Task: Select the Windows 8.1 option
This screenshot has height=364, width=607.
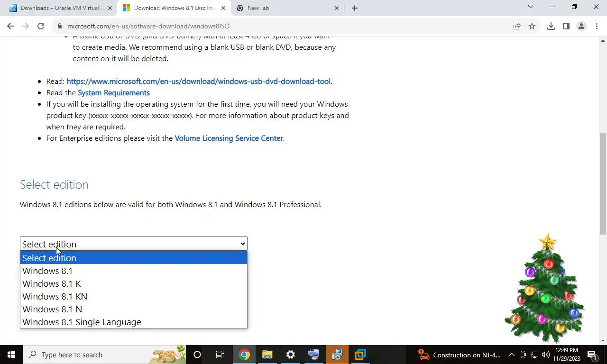Action: coord(133,271)
